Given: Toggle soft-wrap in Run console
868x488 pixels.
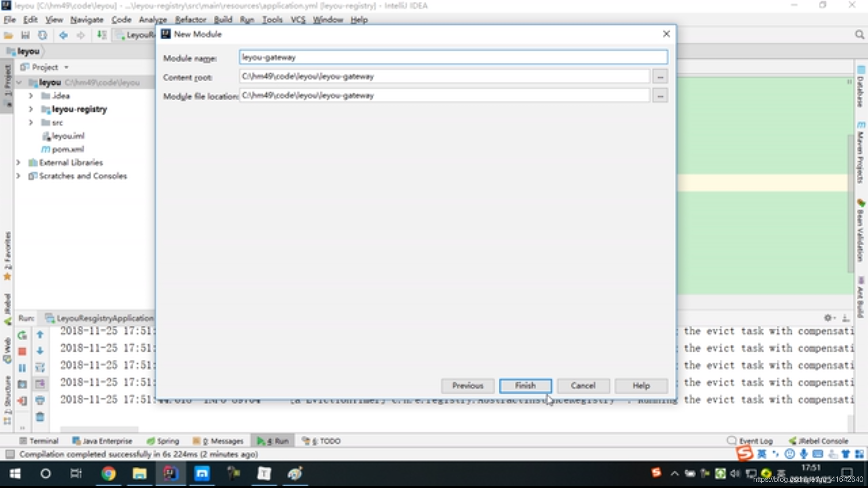Looking at the screenshot, I should 40,367.
